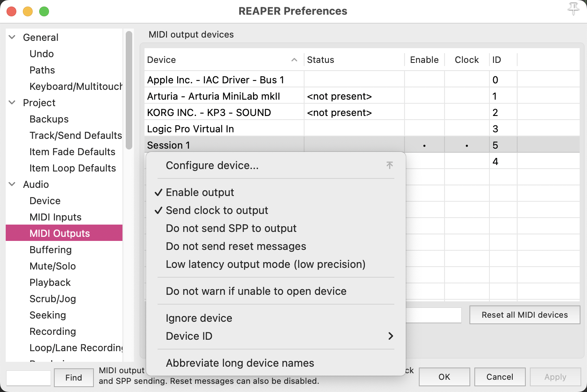587x392 pixels.
Task: Click the pin-to-top icon beside Configure device
Action: pyautogui.click(x=390, y=165)
